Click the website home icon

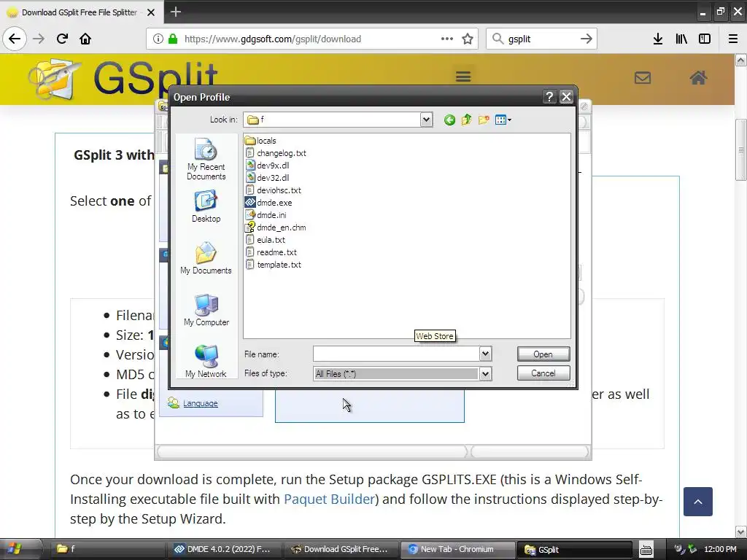click(x=698, y=77)
